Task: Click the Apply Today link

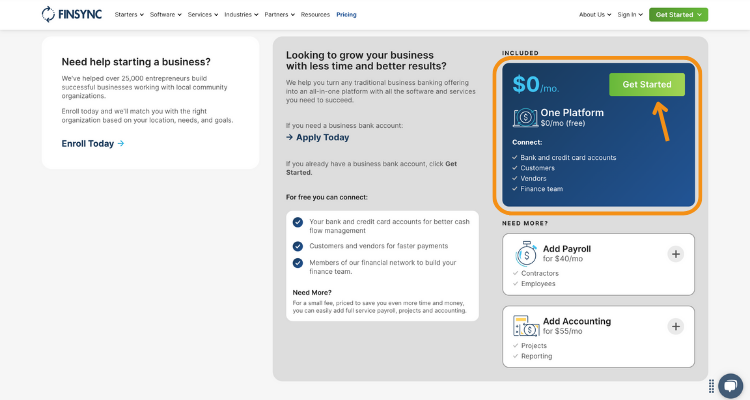Action: 318,137
